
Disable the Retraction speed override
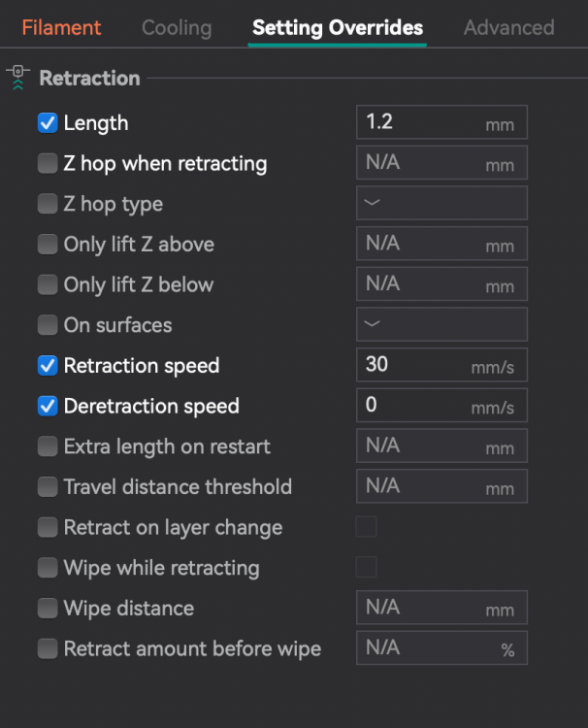[48, 366]
